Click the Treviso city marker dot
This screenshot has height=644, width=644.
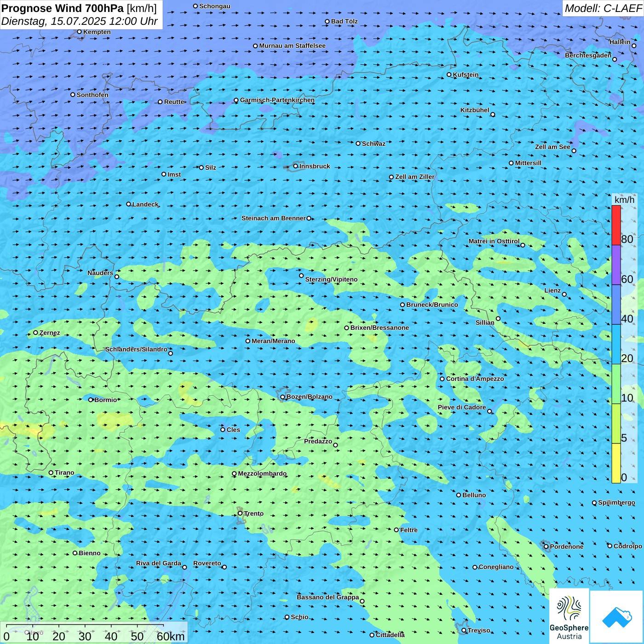(x=464, y=630)
